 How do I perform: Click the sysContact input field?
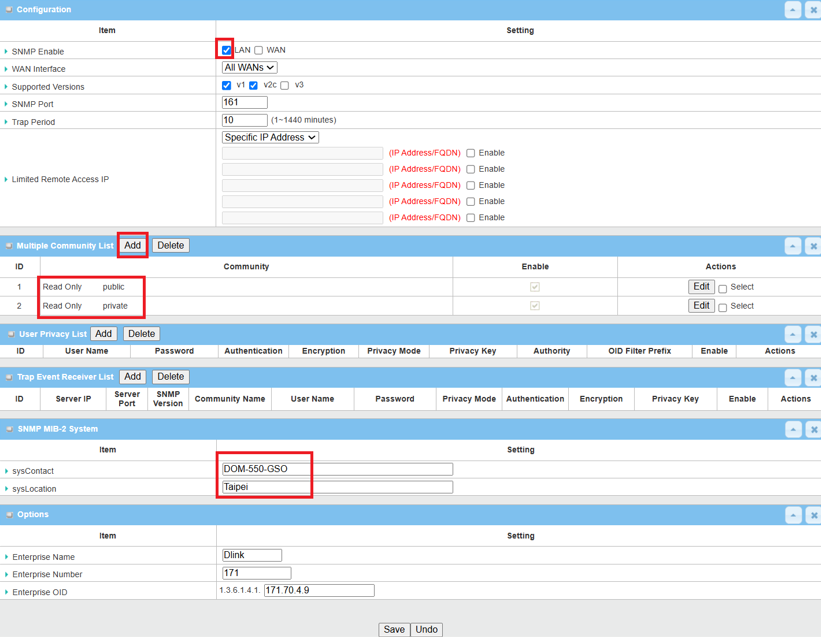pyautogui.click(x=337, y=469)
